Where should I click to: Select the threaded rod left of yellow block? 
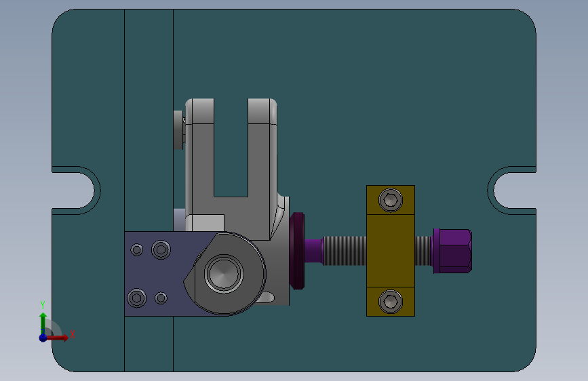click(345, 251)
